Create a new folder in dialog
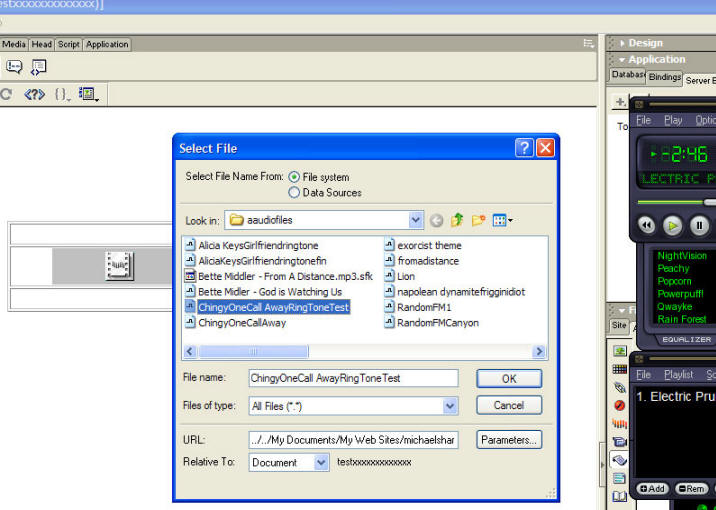716x510 pixels. 479,220
